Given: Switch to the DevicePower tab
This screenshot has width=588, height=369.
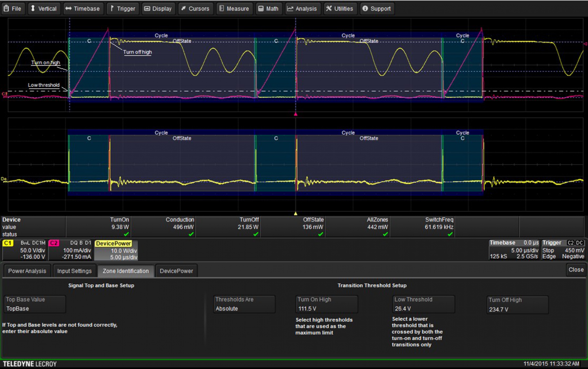Looking at the screenshot, I should tap(176, 271).
